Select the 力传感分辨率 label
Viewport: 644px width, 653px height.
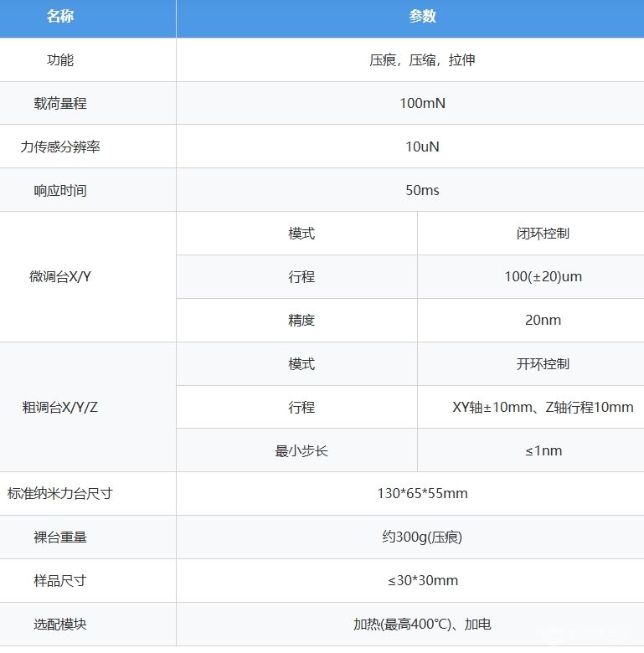click(x=60, y=147)
